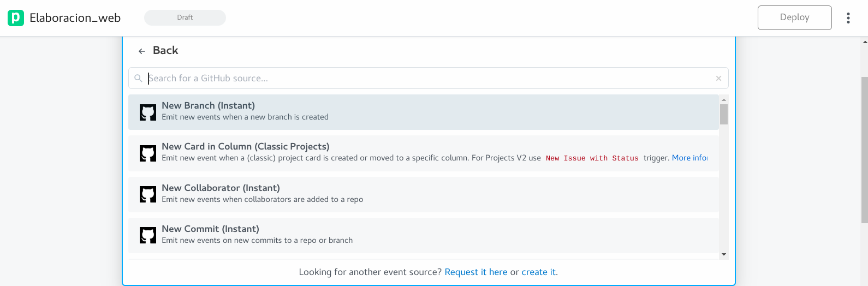Viewport: 868px width, 286px height.
Task: Click the search magnifier icon
Action: pos(139,79)
